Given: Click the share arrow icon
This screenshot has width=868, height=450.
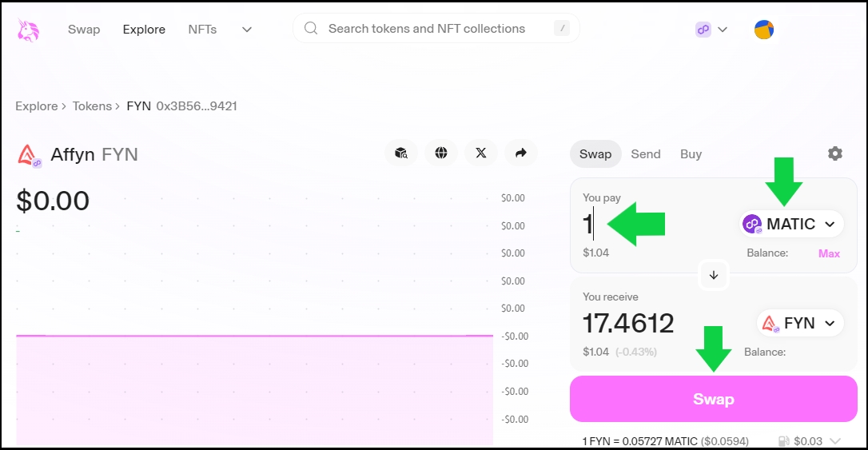Looking at the screenshot, I should tap(521, 153).
